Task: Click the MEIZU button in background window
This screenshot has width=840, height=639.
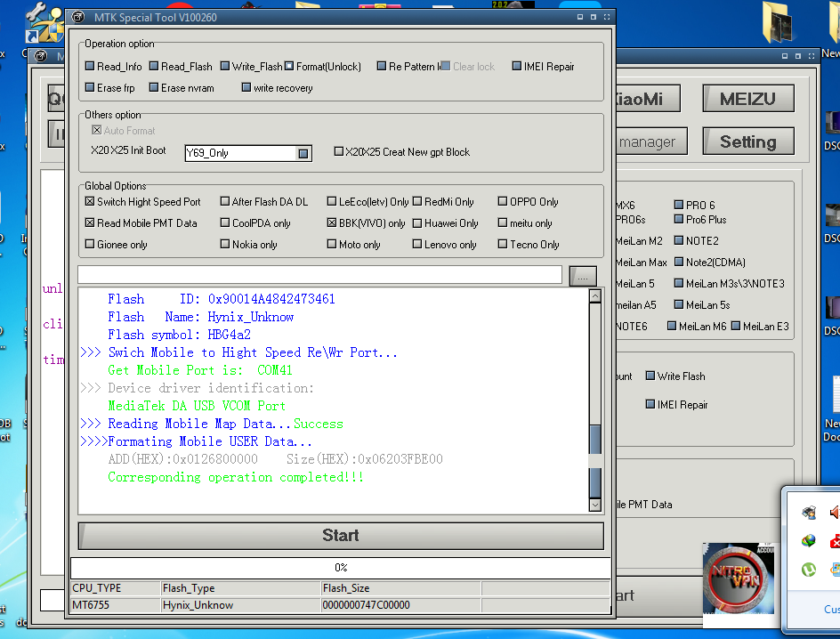Action: point(747,99)
